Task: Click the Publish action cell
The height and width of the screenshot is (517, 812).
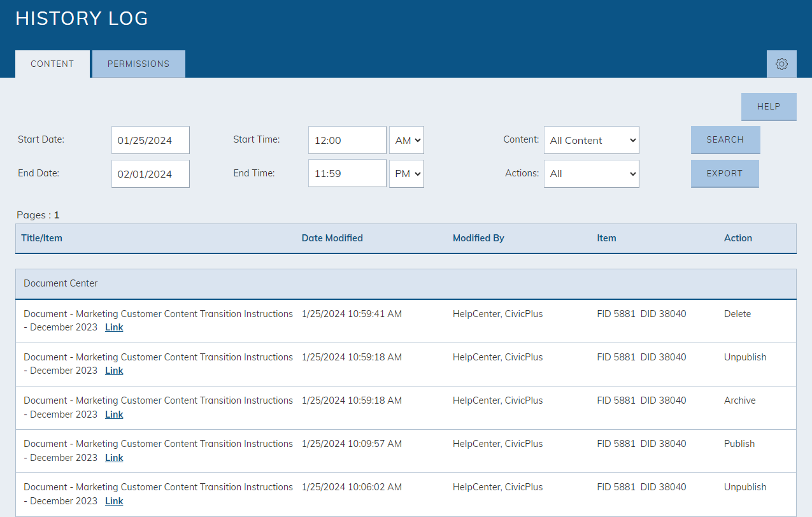Action: click(x=739, y=444)
